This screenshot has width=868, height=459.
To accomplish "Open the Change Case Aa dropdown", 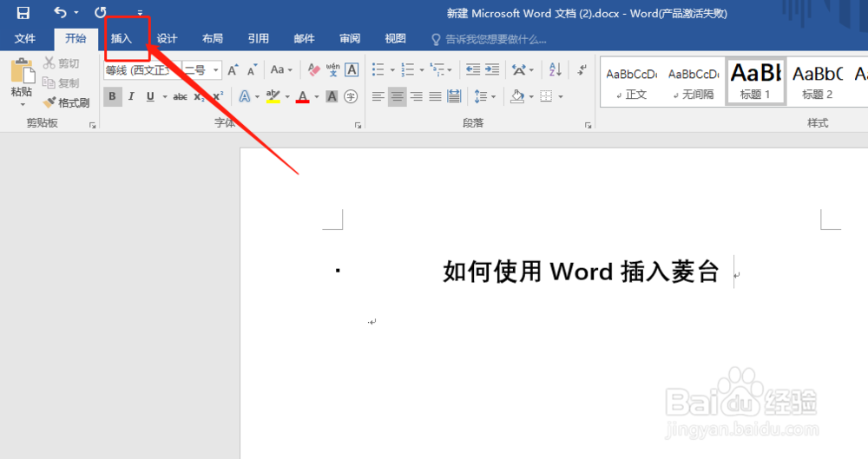I will point(281,69).
